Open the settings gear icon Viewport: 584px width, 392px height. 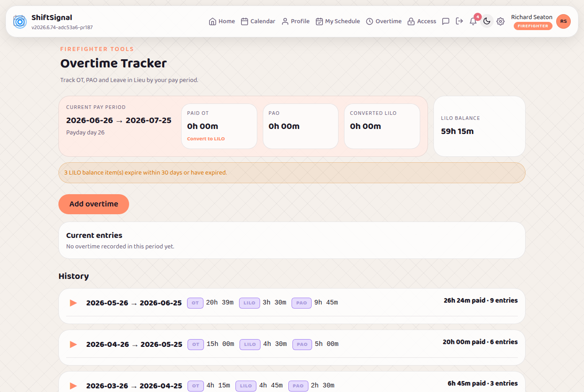coord(501,21)
